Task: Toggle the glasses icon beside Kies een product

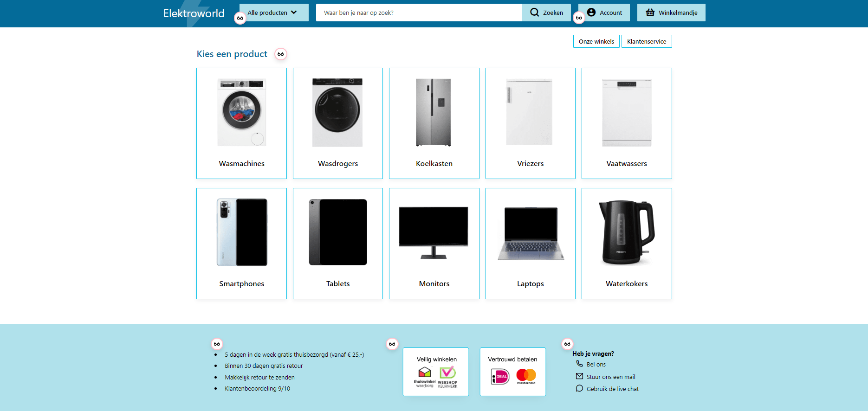Action: tap(280, 54)
